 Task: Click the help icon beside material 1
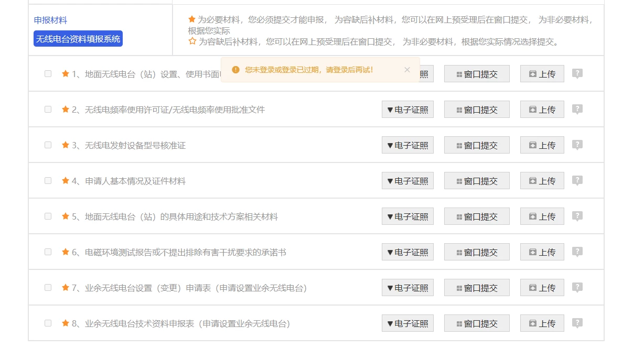(577, 73)
